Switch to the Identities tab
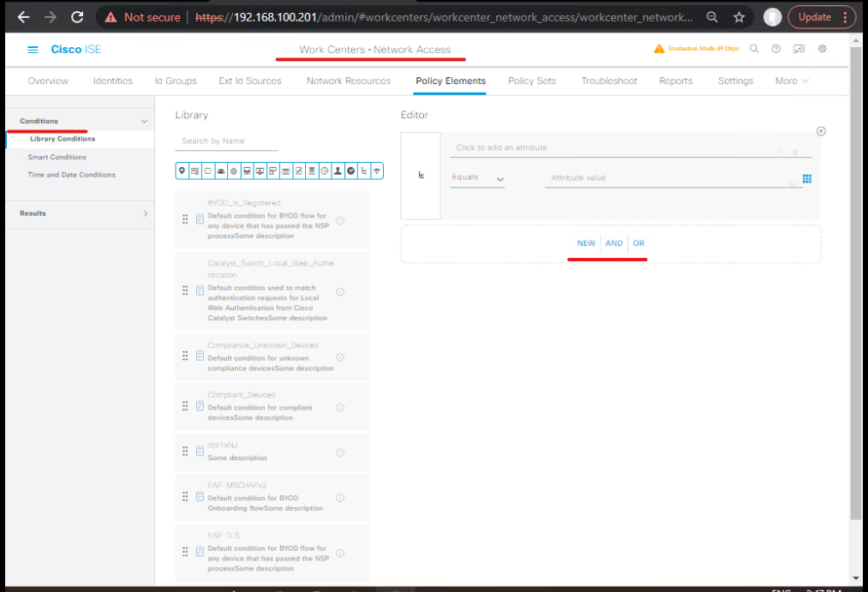This screenshot has height=592, width=868. (x=113, y=81)
